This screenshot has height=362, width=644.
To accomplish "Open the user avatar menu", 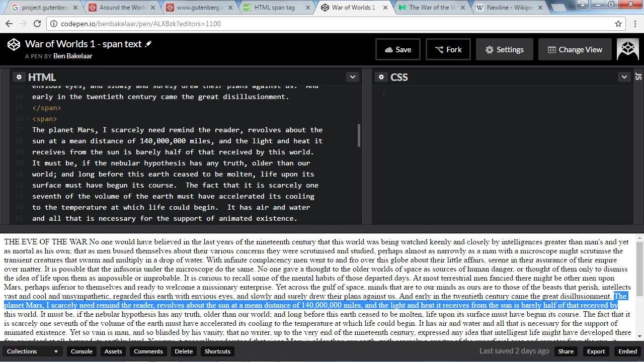I will click(628, 49).
